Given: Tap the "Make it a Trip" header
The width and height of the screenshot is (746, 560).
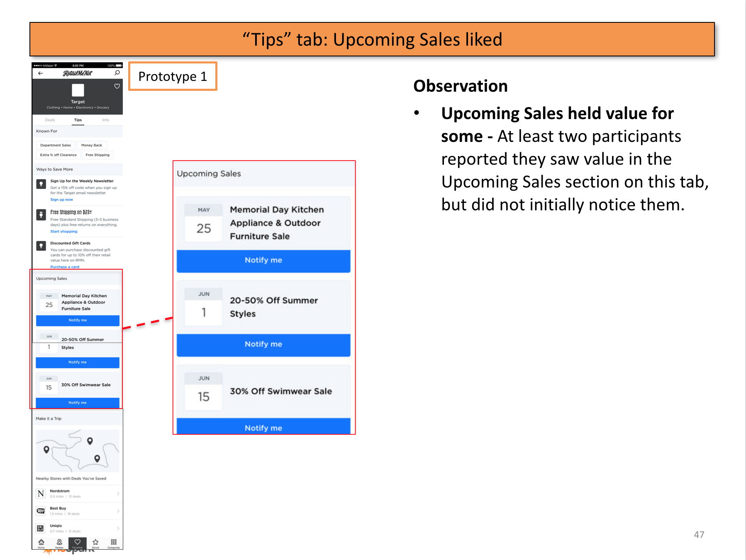Looking at the screenshot, I should pos(78,419).
